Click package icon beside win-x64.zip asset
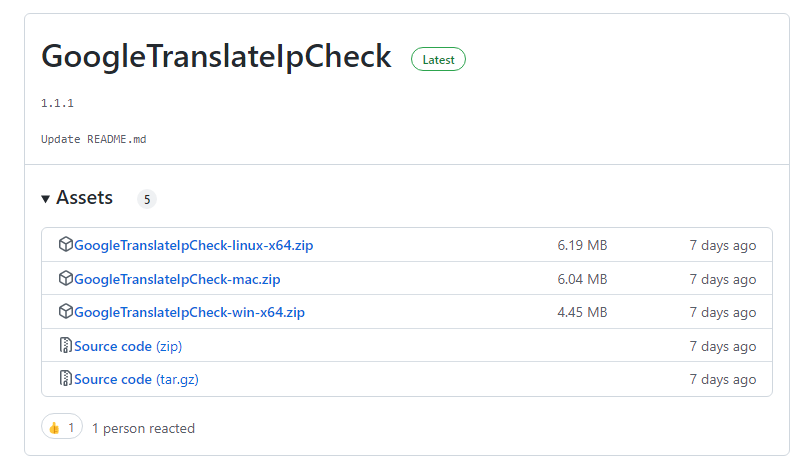Viewport: 802px width, 475px height. (65, 312)
